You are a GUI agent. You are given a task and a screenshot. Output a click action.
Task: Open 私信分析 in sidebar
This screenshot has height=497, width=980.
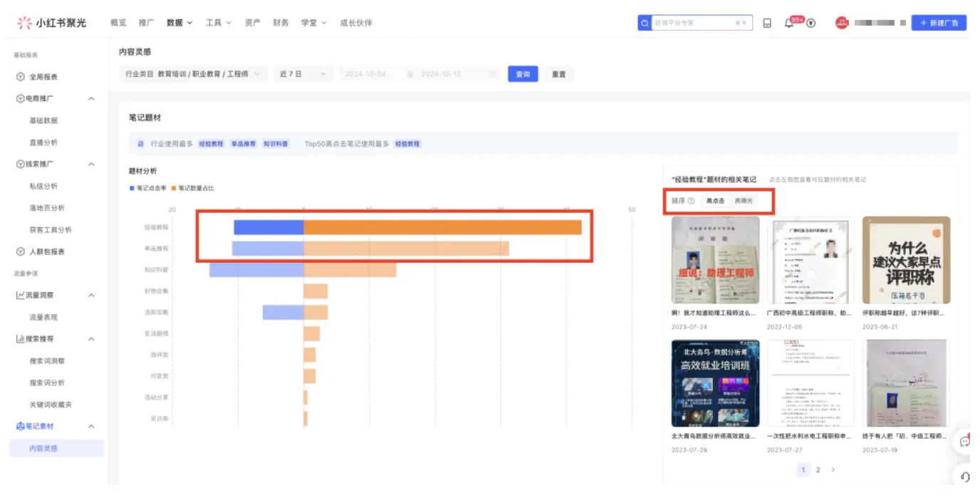coord(43,186)
